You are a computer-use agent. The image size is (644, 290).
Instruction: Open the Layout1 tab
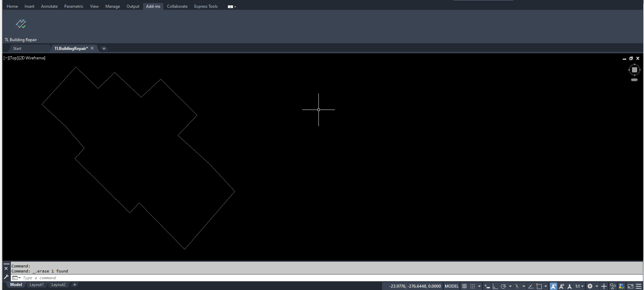[36, 285]
